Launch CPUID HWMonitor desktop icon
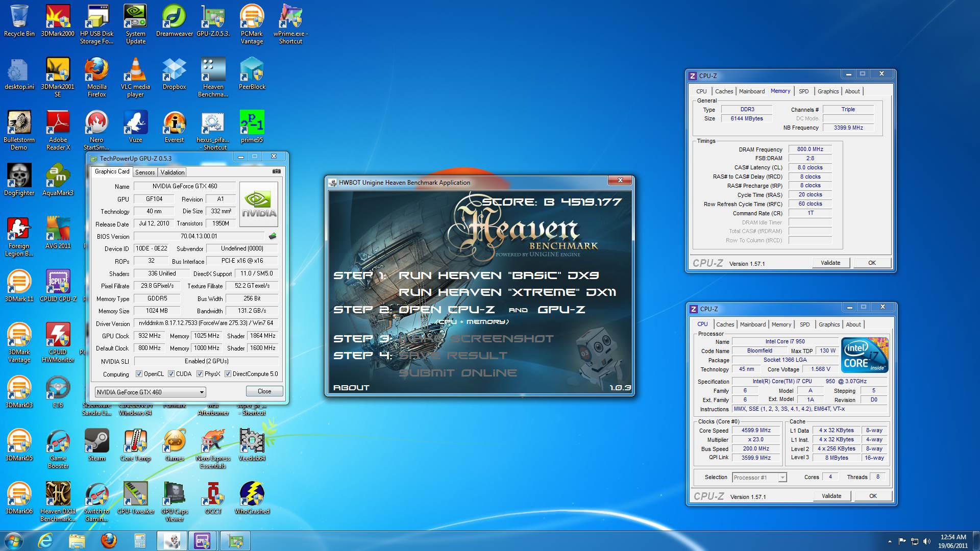Screen dimensions: 980x551 pyautogui.click(x=58, y=343)
